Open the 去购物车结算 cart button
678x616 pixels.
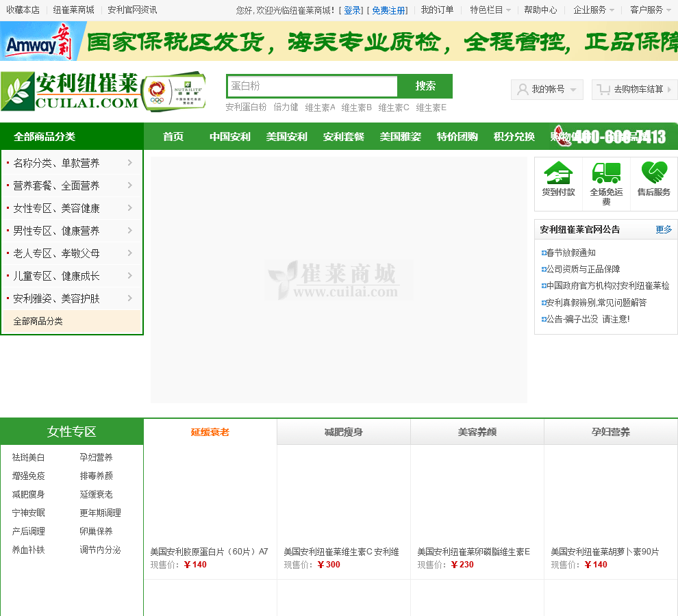click(634, 90)
